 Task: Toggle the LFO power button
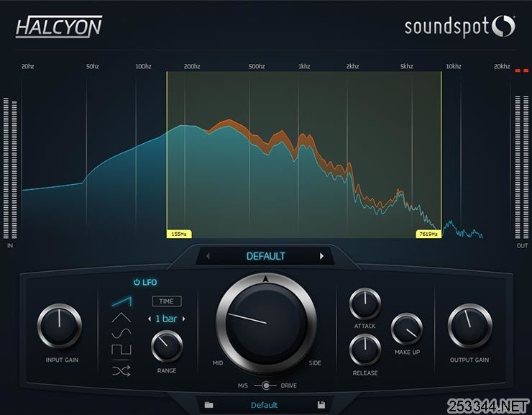pos(137,283)
